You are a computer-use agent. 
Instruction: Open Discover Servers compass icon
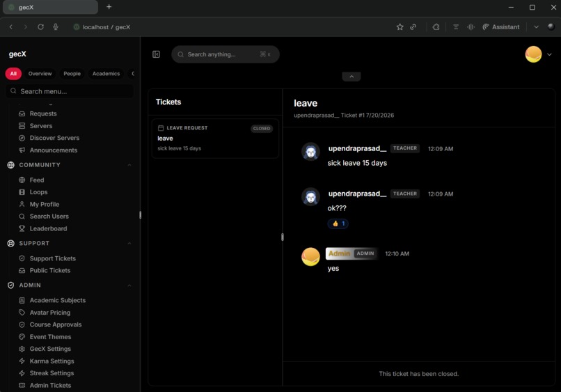coord(22,138)
